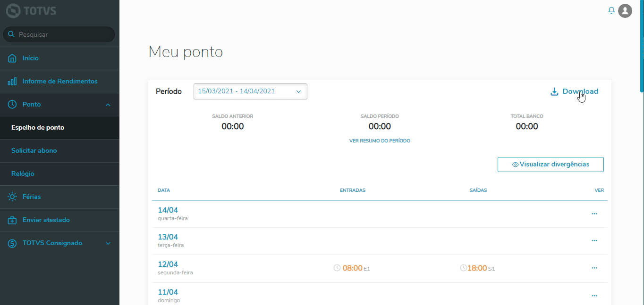Click the Download link text
Screen dimensions: 644x305
(580, 91)
